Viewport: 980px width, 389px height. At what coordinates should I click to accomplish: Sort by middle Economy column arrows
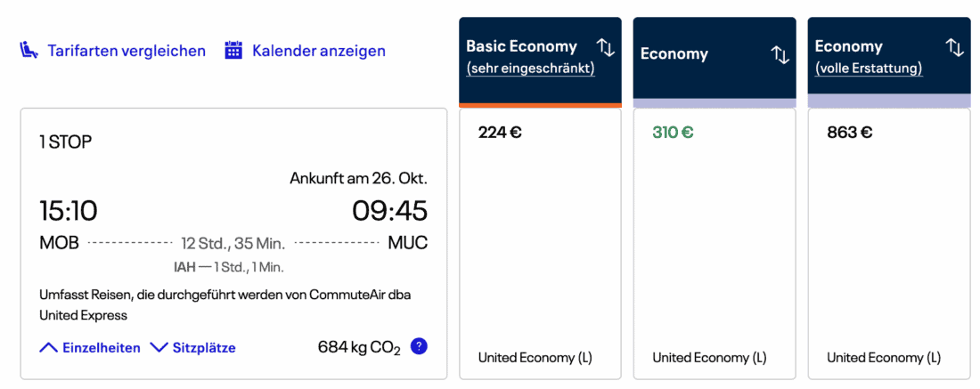click(x=780, y=54)
